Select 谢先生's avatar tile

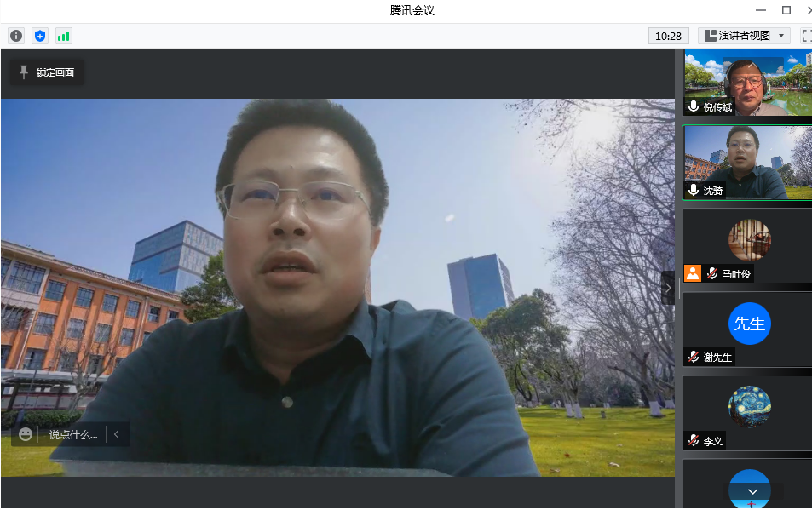tap(748, 325)
